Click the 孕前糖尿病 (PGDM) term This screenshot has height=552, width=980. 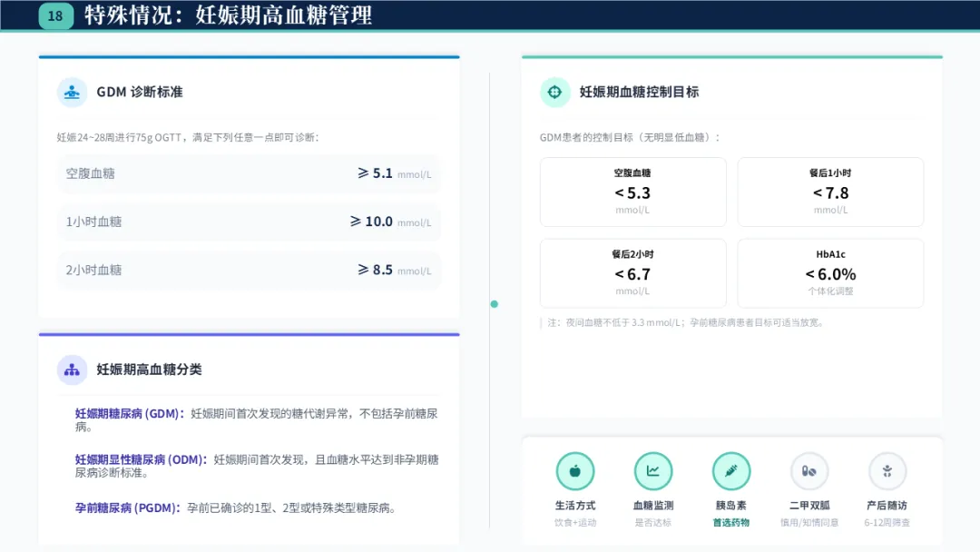(128, 508)
